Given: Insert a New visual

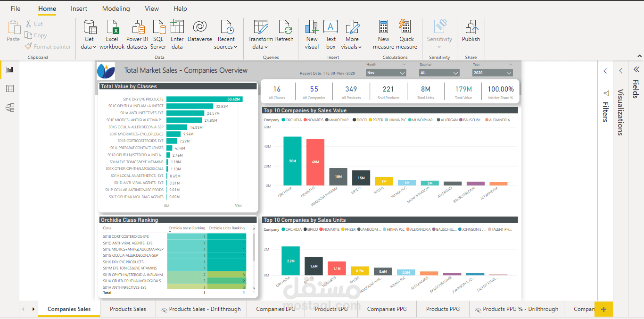Looking at the screenshot, I should pyautogui.click(x=312, y=35).
